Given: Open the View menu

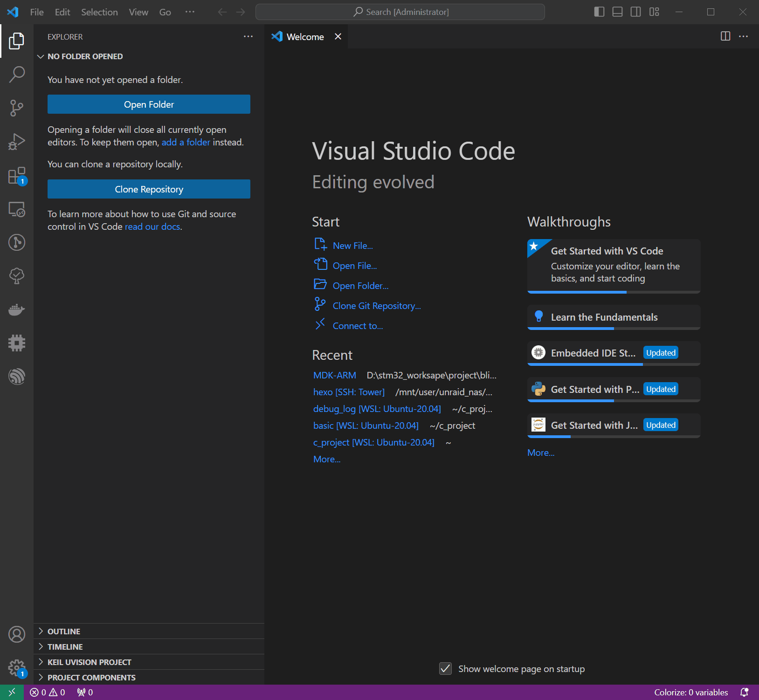Looking at the screenshot, I should coord(138,12).
